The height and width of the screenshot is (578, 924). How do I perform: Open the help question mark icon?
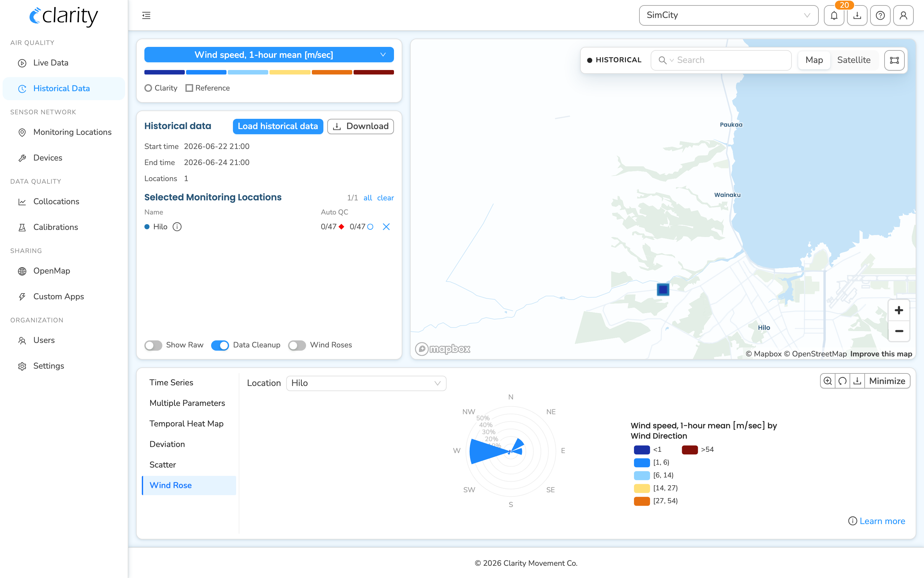tap(880, 15)
